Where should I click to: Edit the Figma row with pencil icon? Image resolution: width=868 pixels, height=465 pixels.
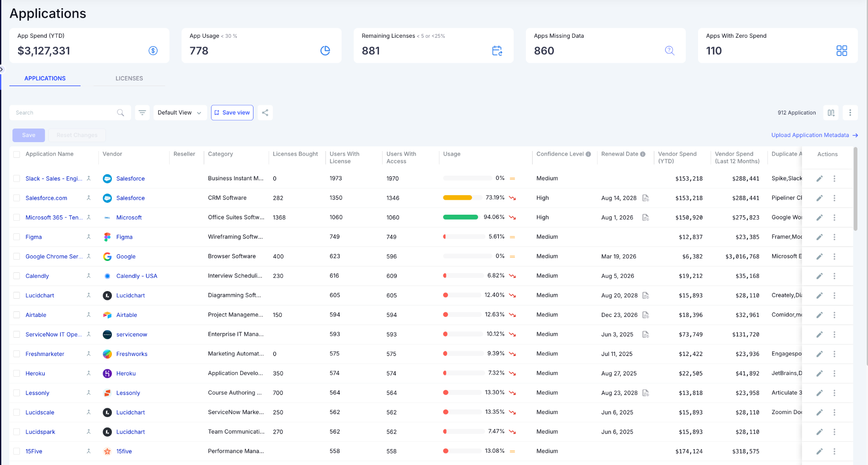pyautogui.click(x=820, y=237)
